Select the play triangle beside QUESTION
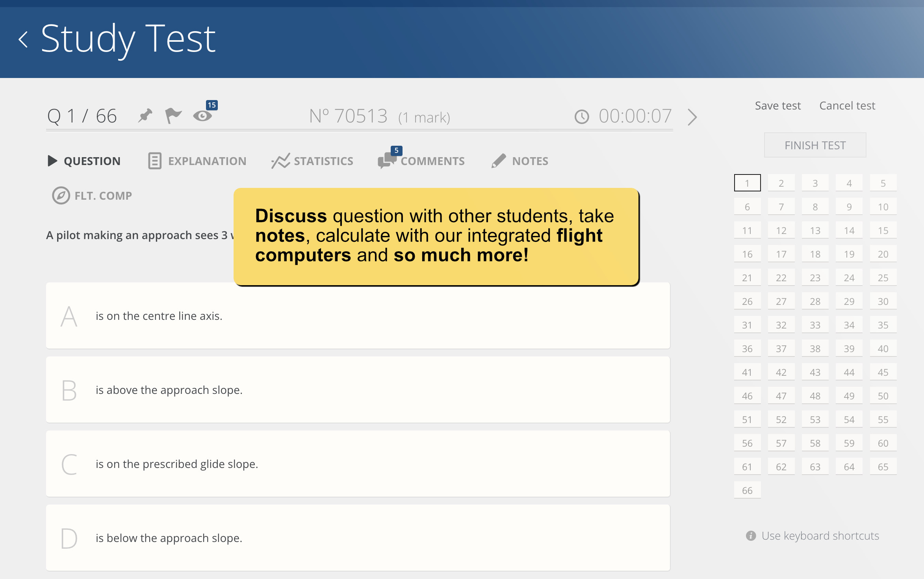This screenshot has width=924, height=579. (x=52, y=161)
